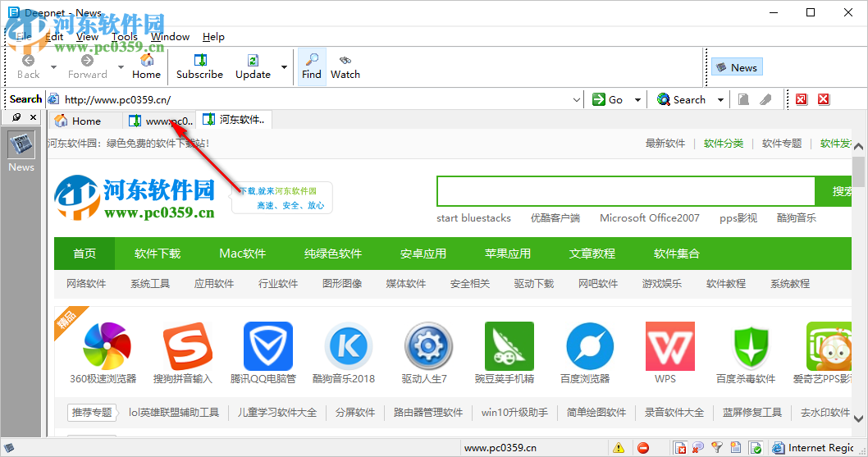This screenshot has width=868, height=457.
Task: Click the page scrollbar up arrow
Action: (x=859, y=147)
